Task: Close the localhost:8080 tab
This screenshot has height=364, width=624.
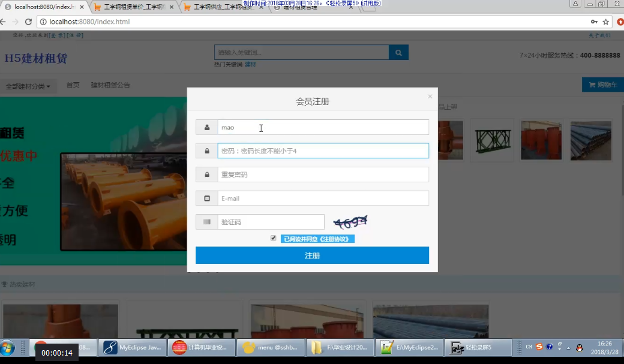Action: click(x=82, y=7)
